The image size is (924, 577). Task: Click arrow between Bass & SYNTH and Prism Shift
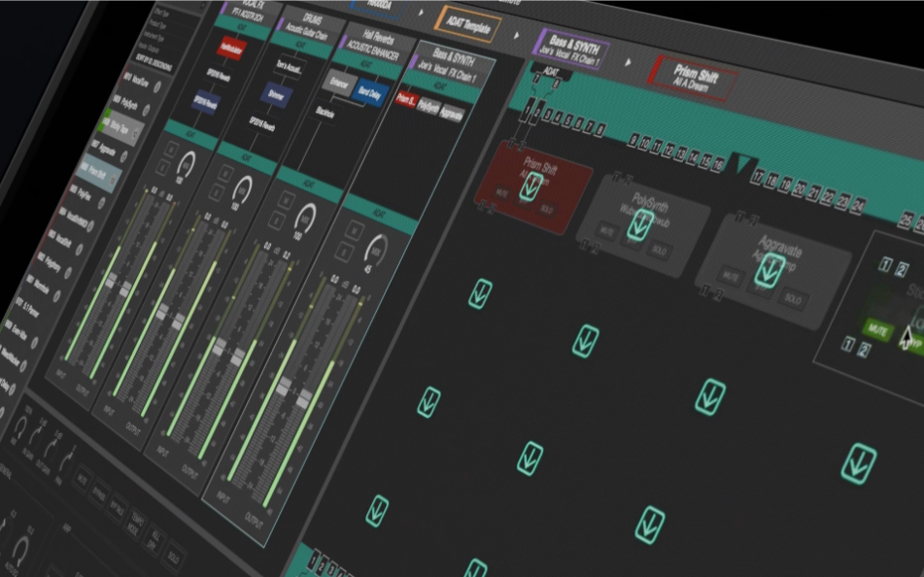point(629,62)
